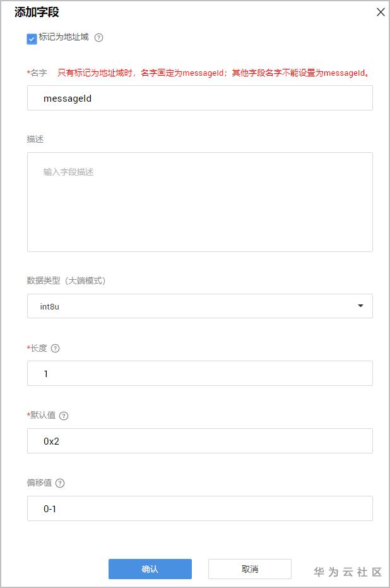Click the default value field showing 0x2
Image resolution: width=390 pixels, height=588 pixels.
coord(199,441)
